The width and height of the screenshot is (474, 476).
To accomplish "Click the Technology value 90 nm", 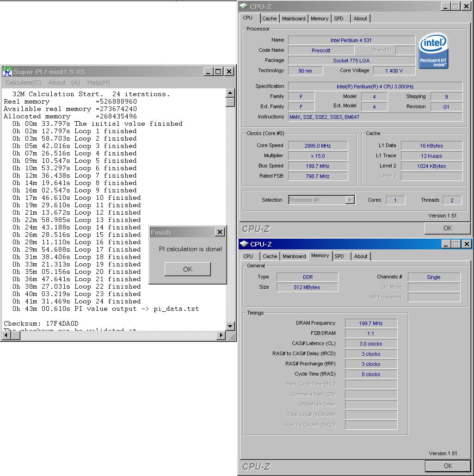I will coord(305,71).
